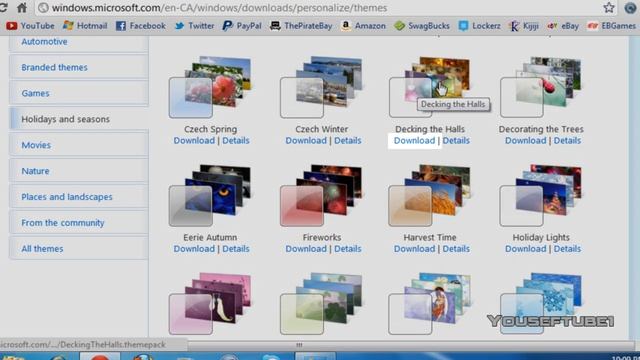Select the Automotive category

coord(79,42)
